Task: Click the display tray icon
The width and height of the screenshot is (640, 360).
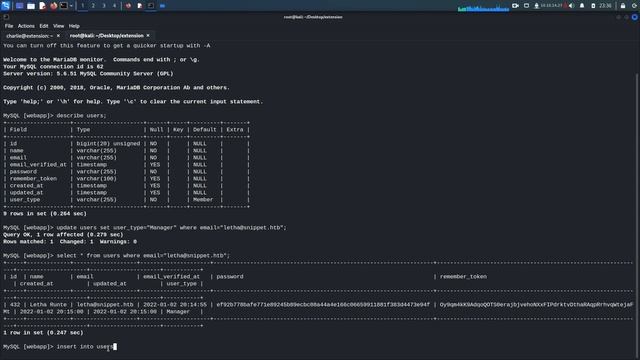Action: (x=527, y=6)
